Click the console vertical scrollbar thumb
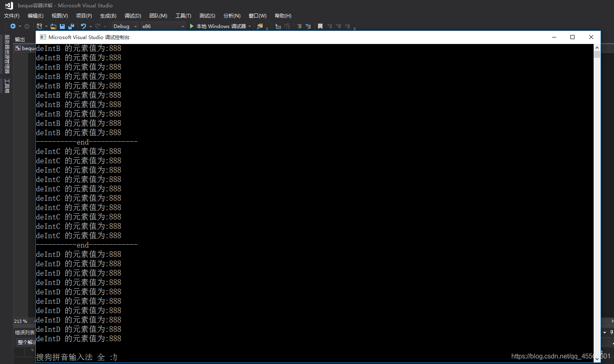Viewport: 614px width, 364px height. [597, 55]
